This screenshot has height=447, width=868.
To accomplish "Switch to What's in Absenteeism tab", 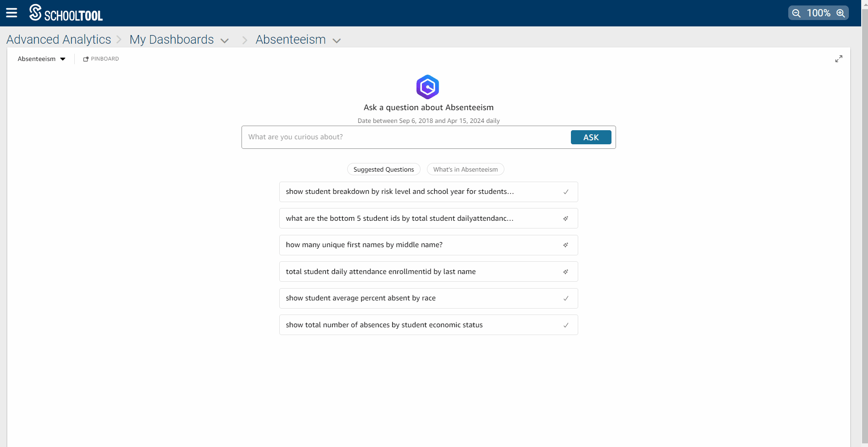I will pyautogui.click(x=465, y=169).
